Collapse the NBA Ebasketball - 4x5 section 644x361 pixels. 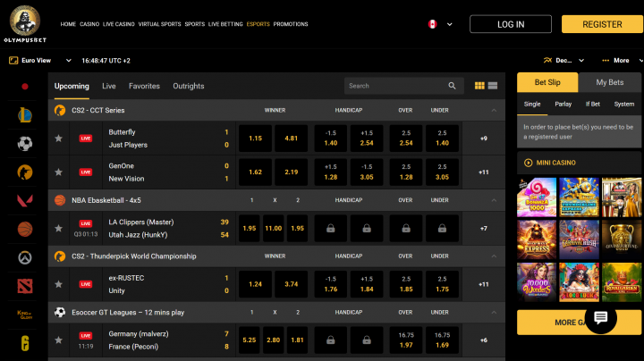tap(494, 200)
